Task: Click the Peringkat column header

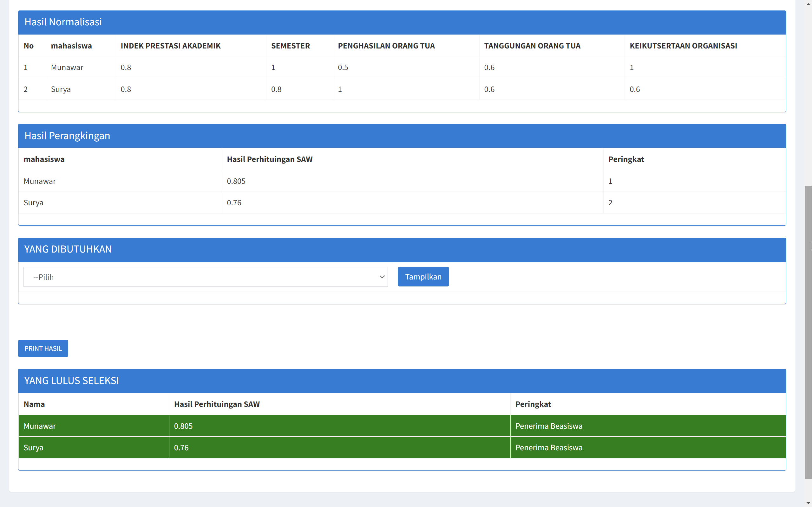Action: (625, 159)
